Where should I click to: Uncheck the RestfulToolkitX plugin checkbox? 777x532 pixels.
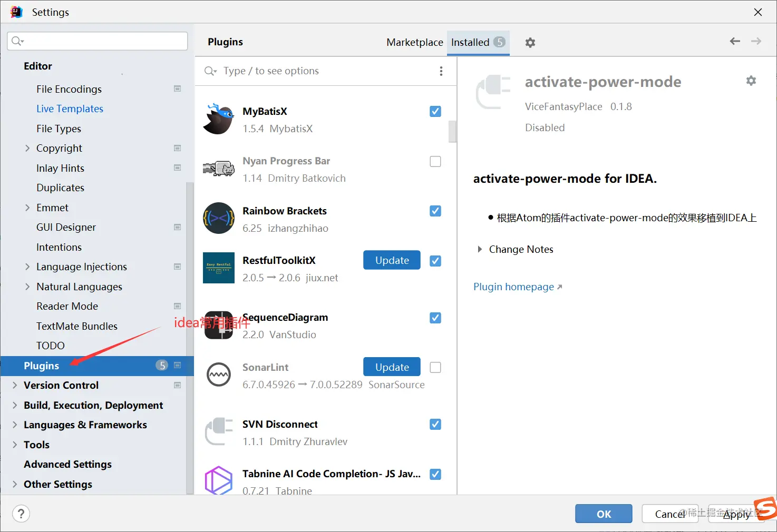pyautogui.click(x=435, y=261)
